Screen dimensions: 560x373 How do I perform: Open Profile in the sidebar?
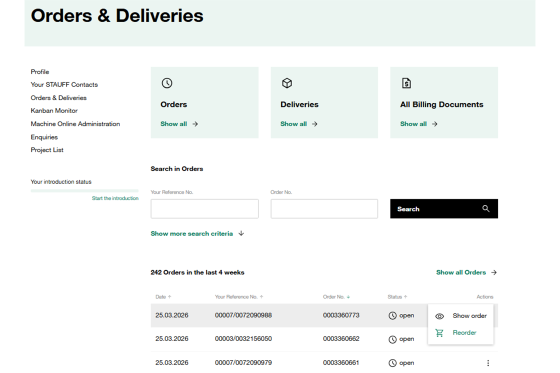40,72
